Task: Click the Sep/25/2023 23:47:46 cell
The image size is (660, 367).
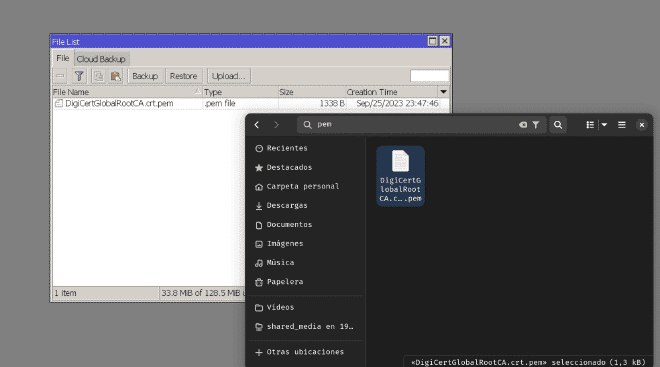Action: pyautogui.click(x=397, y=104)
